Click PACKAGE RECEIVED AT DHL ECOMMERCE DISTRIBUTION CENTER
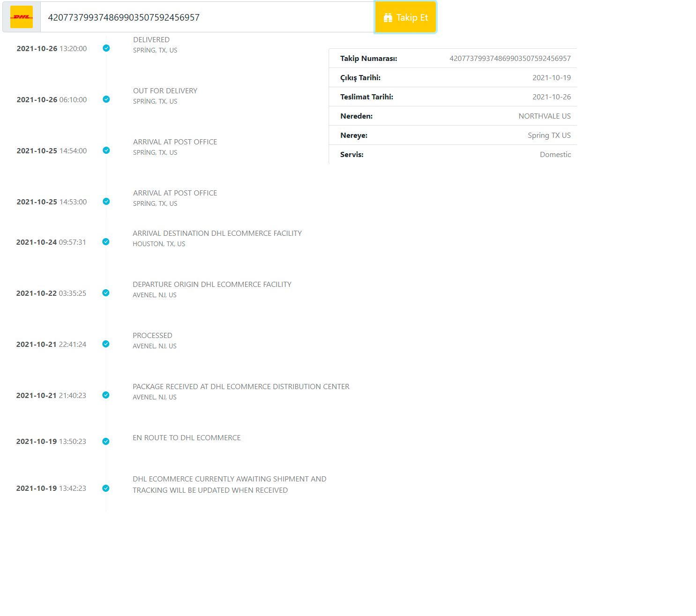696x616 pixels. pyautogui.click(x=241, y=387)
